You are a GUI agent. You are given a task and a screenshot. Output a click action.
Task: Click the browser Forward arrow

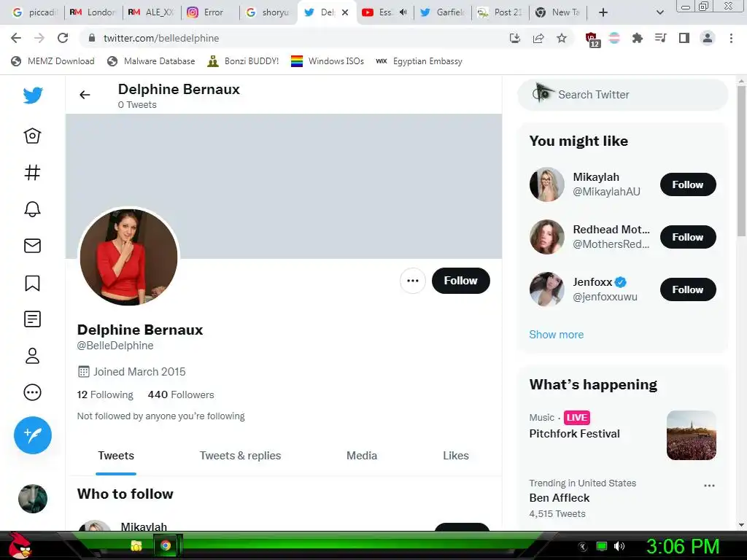tap(39, 38)
